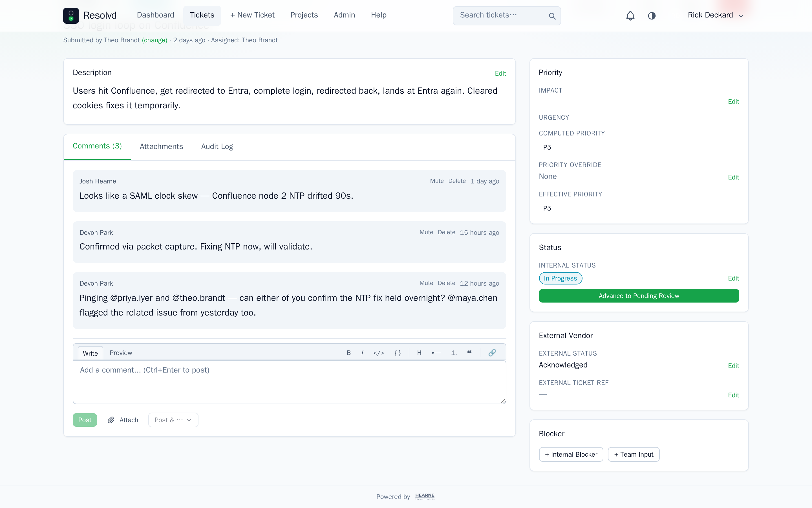812x508 pixels.
Task: Mute Devon Park's 12 hours ago comment
Action: tap(426, 283)
